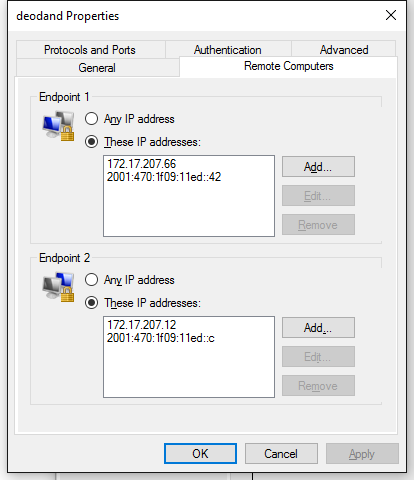Select the Remote Computers tab
Screen dimensions: 414x480
tap(288, 66)
